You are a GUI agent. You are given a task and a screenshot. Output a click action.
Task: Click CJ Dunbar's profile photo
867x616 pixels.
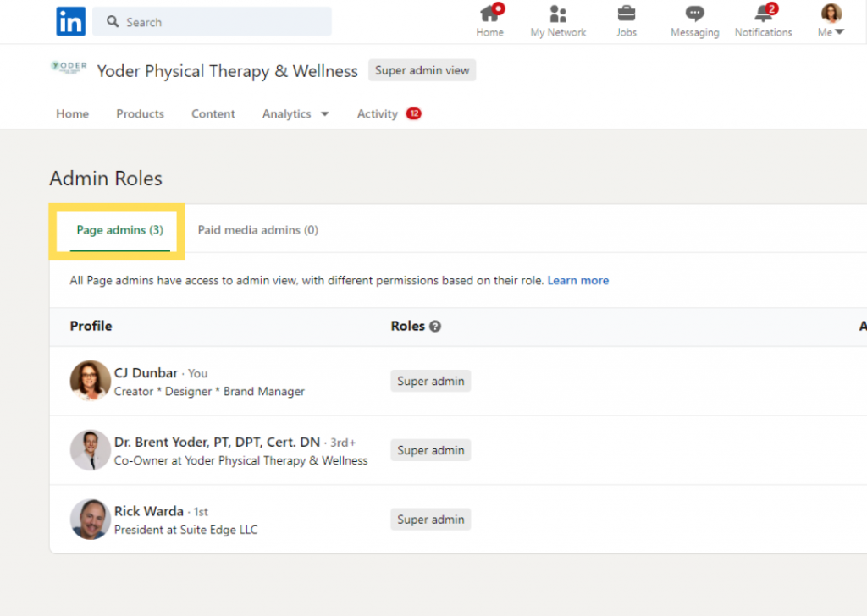coord(90,381)
